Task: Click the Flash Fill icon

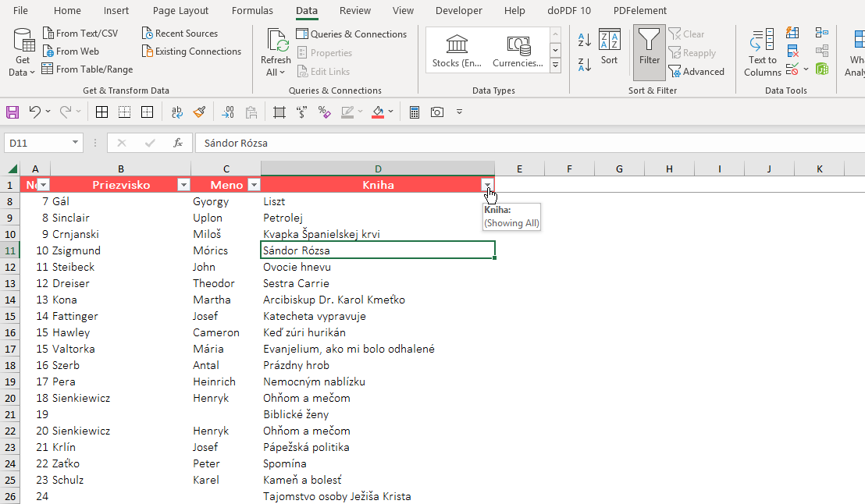Action: (792, 33)
